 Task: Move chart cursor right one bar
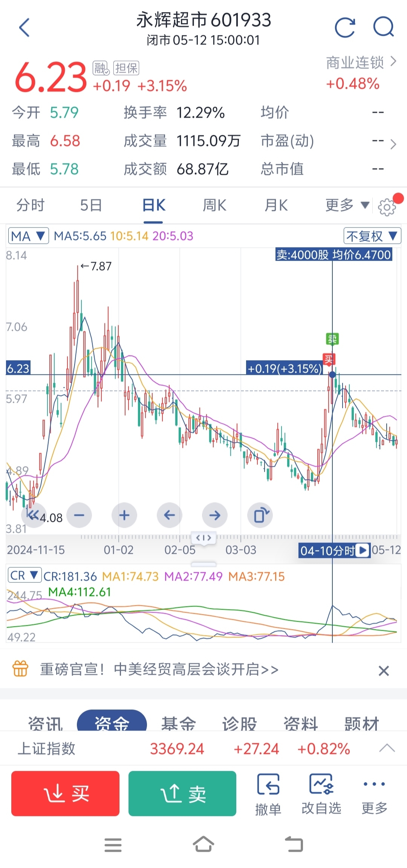click(215, 515)
